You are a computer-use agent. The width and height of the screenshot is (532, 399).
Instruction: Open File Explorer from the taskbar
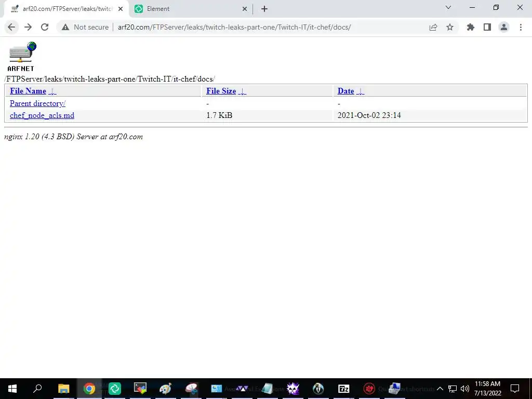(x=63, y=389)
